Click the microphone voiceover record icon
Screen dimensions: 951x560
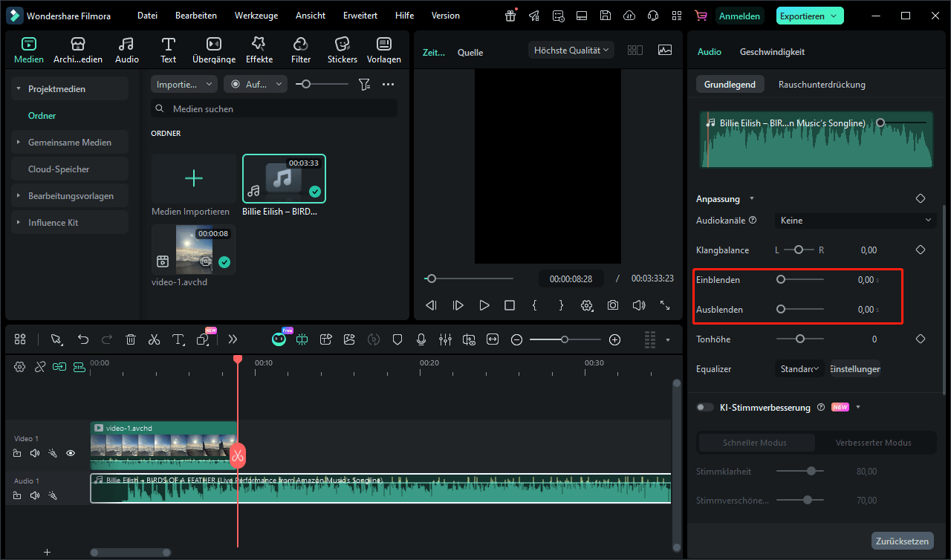[421, 339]
